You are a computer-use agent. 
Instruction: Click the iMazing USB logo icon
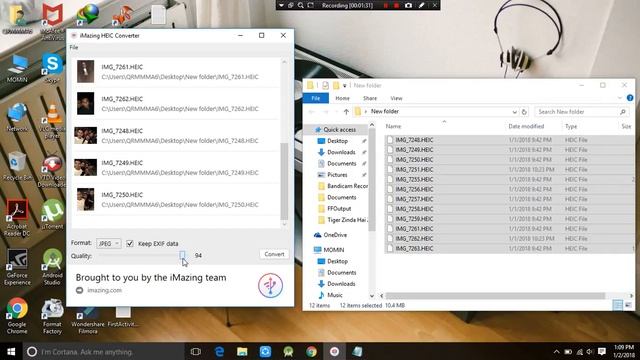[x=270, y=285]
